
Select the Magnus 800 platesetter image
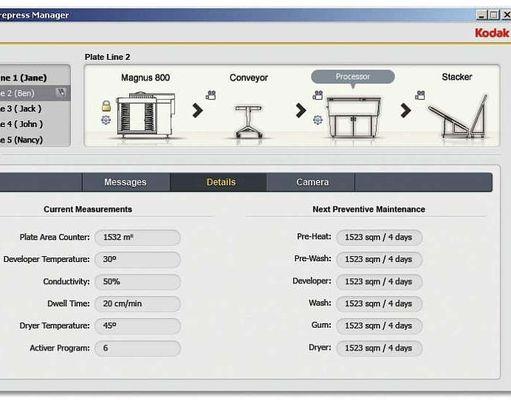click(146, 115)
